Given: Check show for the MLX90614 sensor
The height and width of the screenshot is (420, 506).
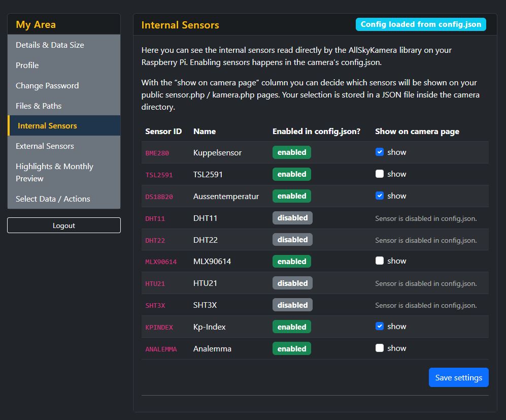Looking at the screenshot, I should click(380, 261).
